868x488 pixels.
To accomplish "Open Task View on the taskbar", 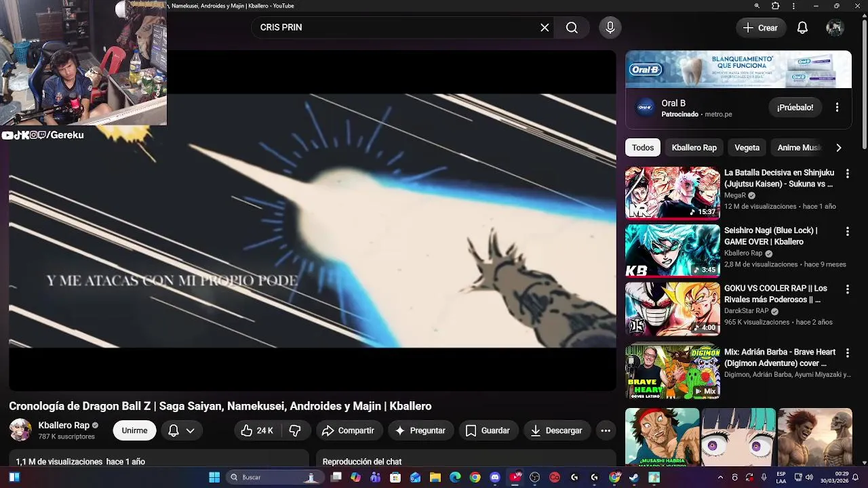I will click(336, 477).
